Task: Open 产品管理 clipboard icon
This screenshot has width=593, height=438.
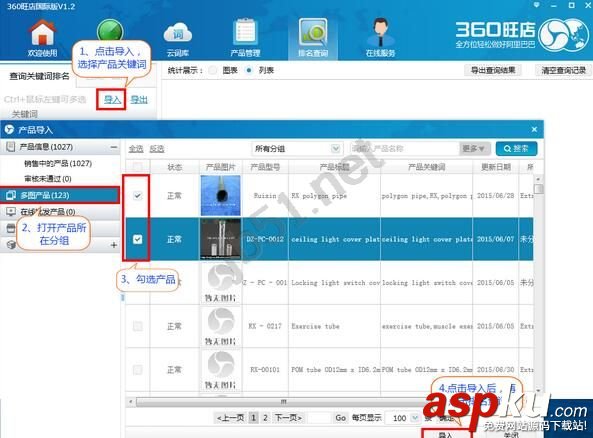Action: (245, 38)
